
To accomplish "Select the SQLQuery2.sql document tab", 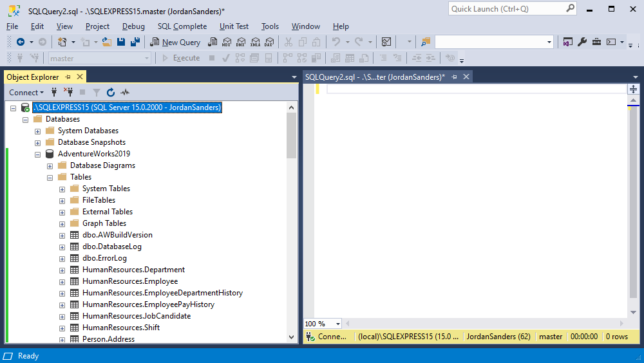I will [375, 77].
